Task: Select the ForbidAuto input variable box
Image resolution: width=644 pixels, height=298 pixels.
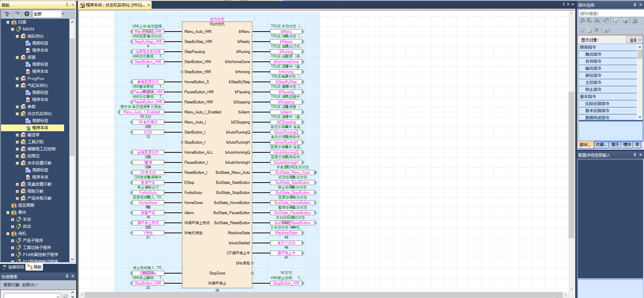Action: click(148, 193)
